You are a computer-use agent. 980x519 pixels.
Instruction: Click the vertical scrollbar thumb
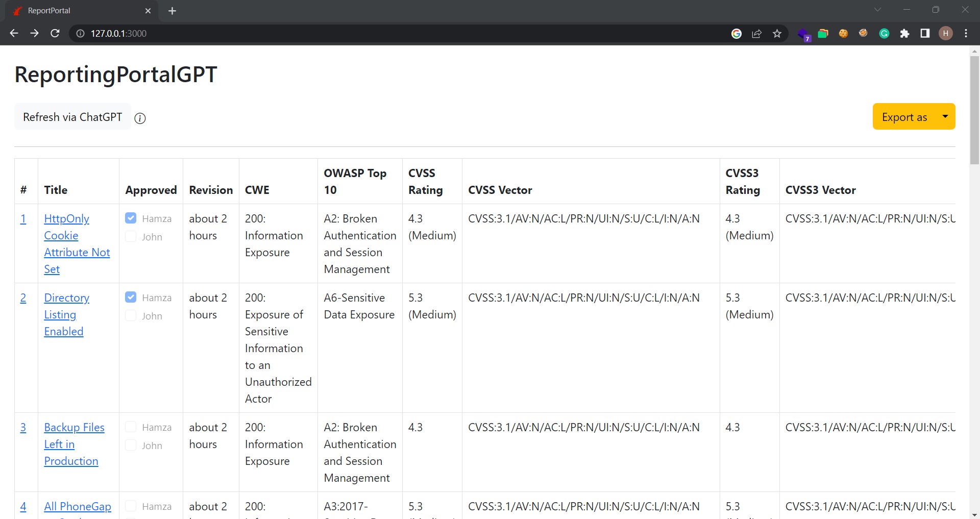pyautogui.click(x=974, y=110)
